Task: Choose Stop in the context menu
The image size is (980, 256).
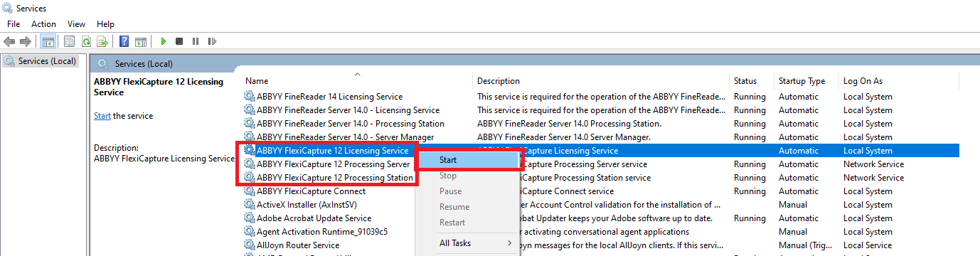Action: 468,176
